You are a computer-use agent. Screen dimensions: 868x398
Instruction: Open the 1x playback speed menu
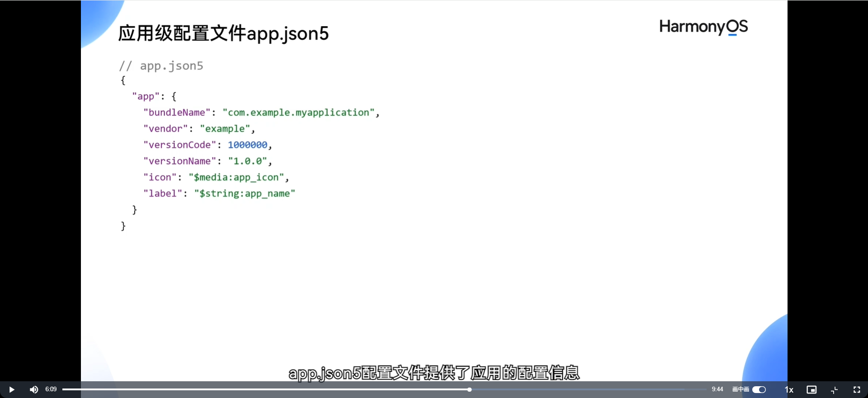789,389
